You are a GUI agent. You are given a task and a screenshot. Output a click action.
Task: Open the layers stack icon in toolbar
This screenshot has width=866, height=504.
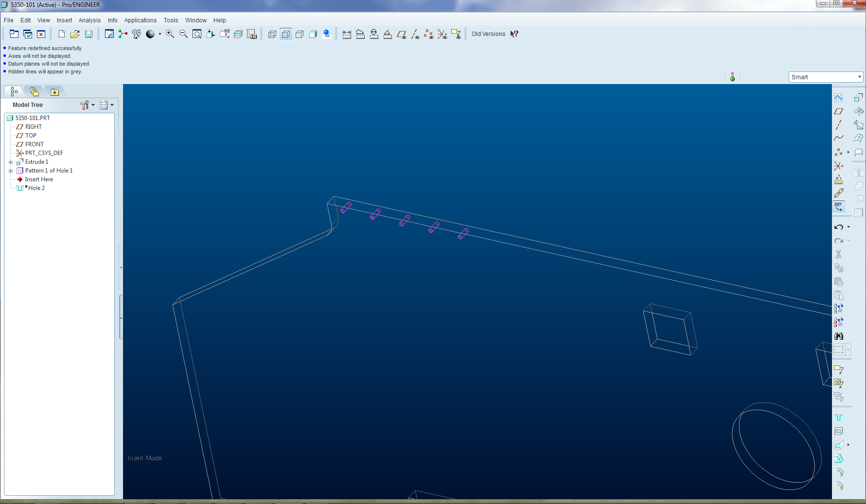coord(238,34)
